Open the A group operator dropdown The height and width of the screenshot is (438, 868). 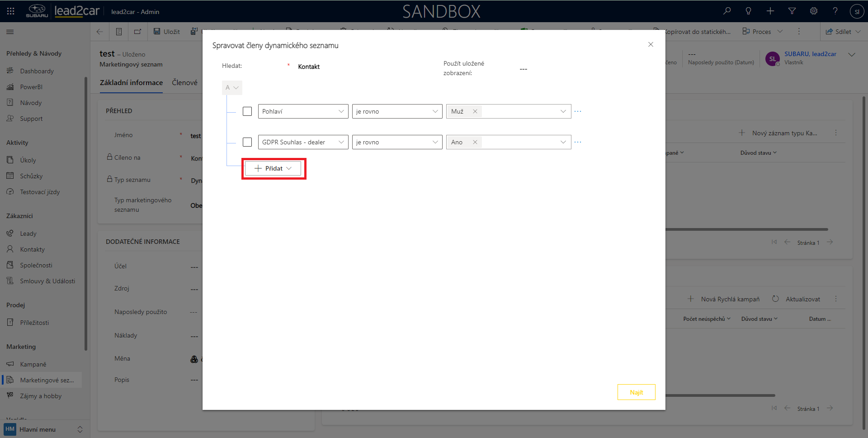[232, 88]
